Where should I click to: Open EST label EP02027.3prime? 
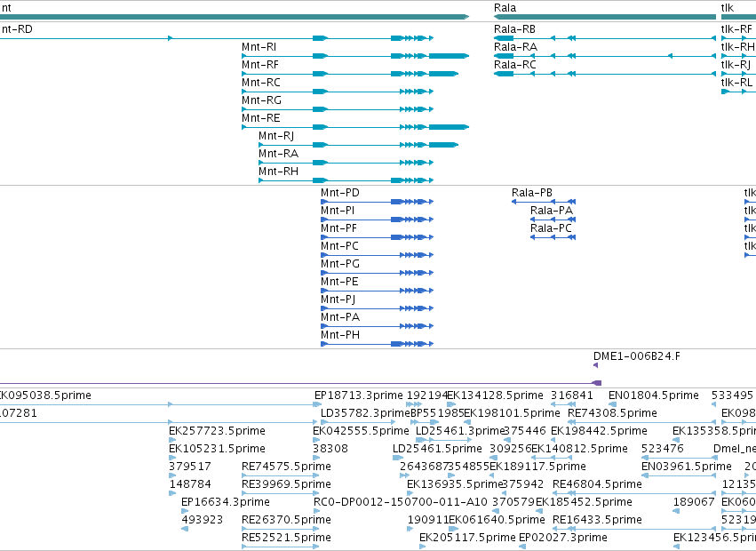point(563,538)
